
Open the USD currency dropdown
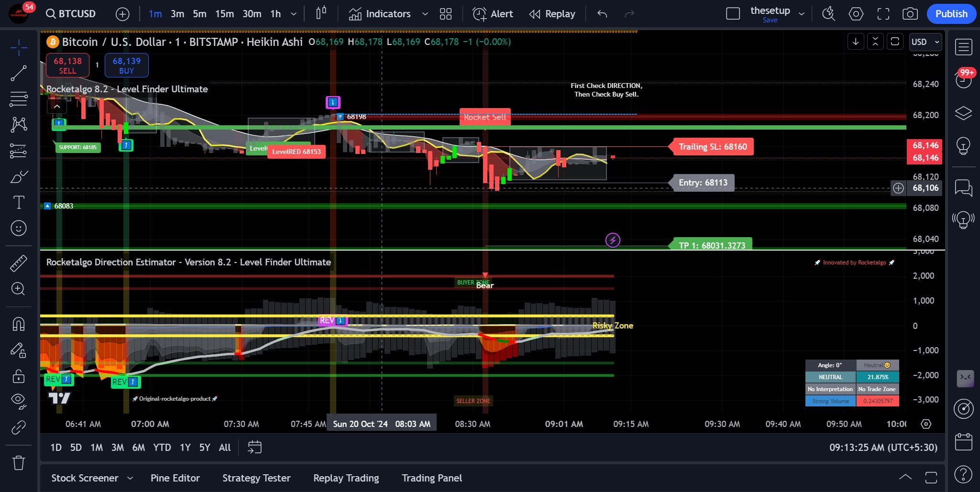(x=925, y=42)
